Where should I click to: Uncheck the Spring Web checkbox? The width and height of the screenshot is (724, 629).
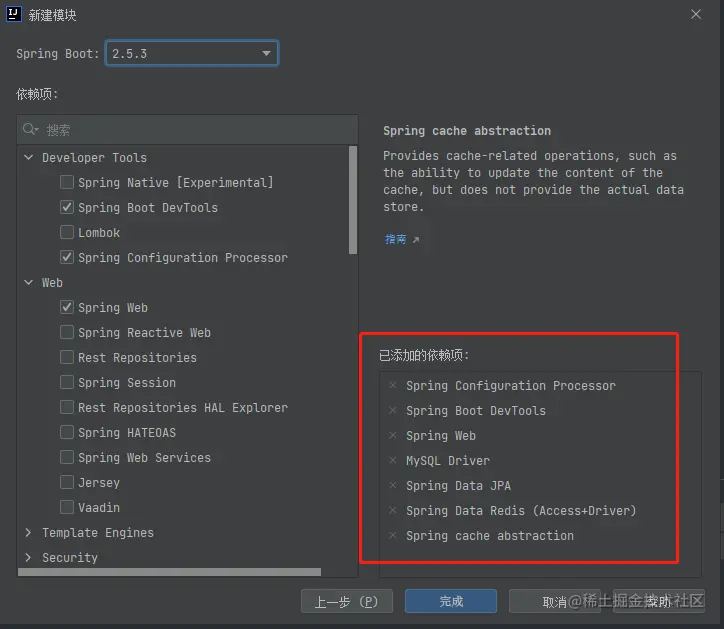tap(67, 307)
